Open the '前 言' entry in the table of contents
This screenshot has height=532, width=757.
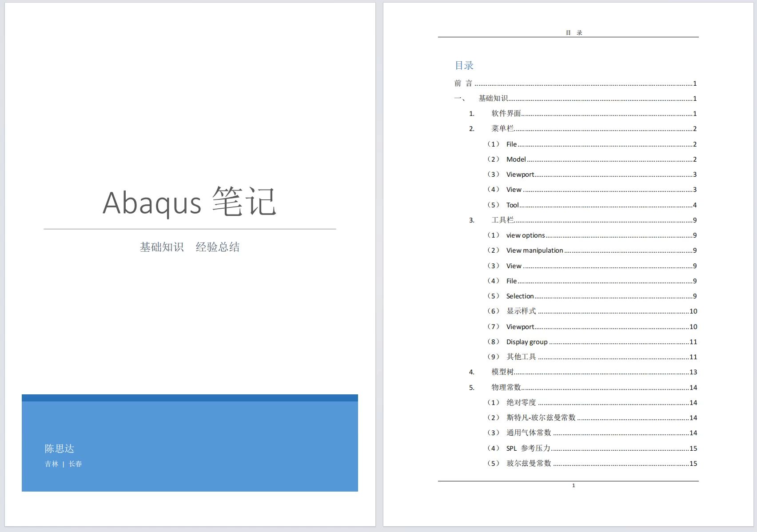pyautogui.click(x=575, y=83)
